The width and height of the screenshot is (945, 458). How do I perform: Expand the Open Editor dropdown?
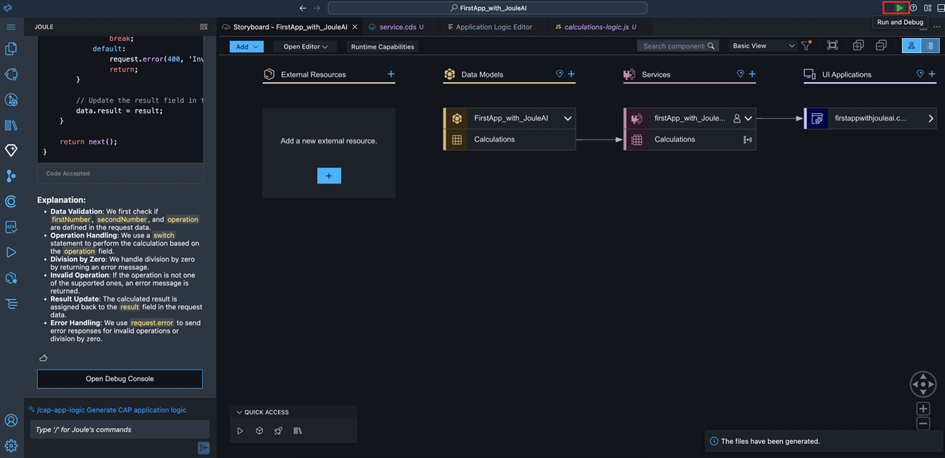[306, 46]
